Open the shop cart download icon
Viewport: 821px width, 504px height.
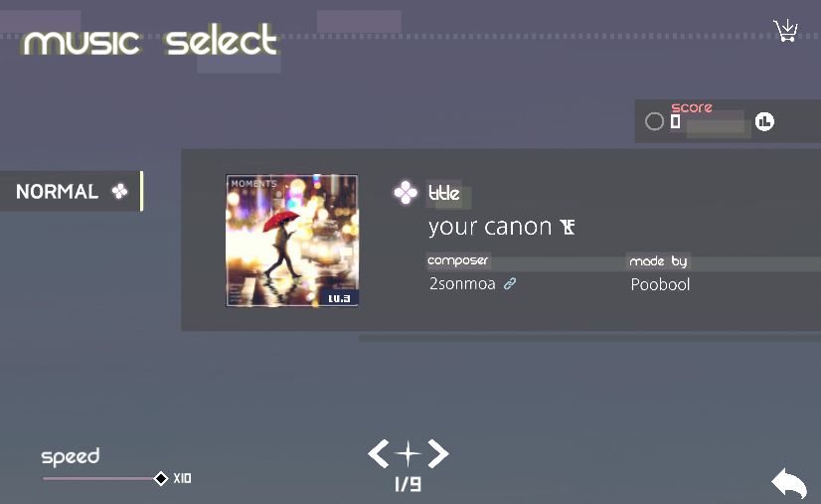pos(785,31)
